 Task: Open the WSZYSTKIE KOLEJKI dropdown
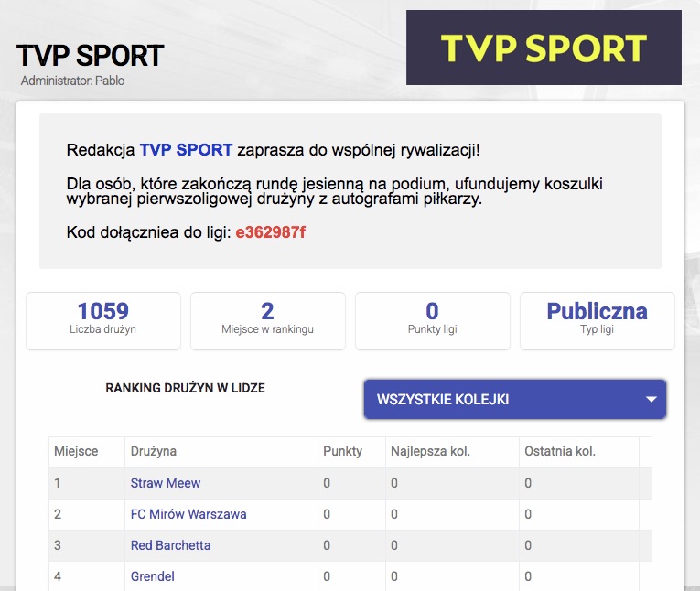click(515, 399)
